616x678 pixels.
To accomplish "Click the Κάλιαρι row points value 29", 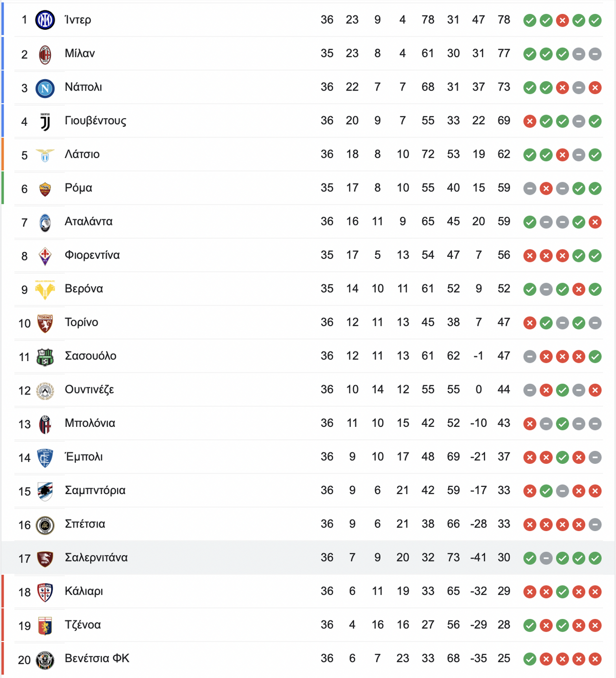I will tap(504, 591).
